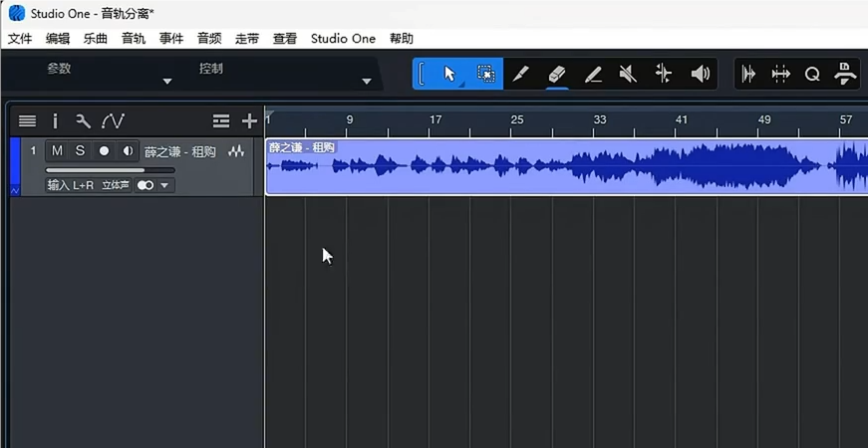
Task: Open the Inspector i icon
Action: [55, 120]
